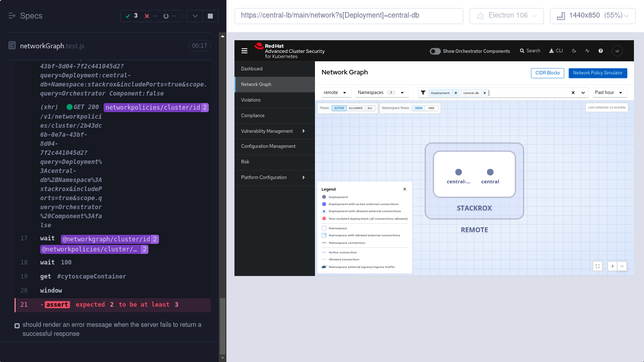Open the help question mark icon

click(601, 51)
